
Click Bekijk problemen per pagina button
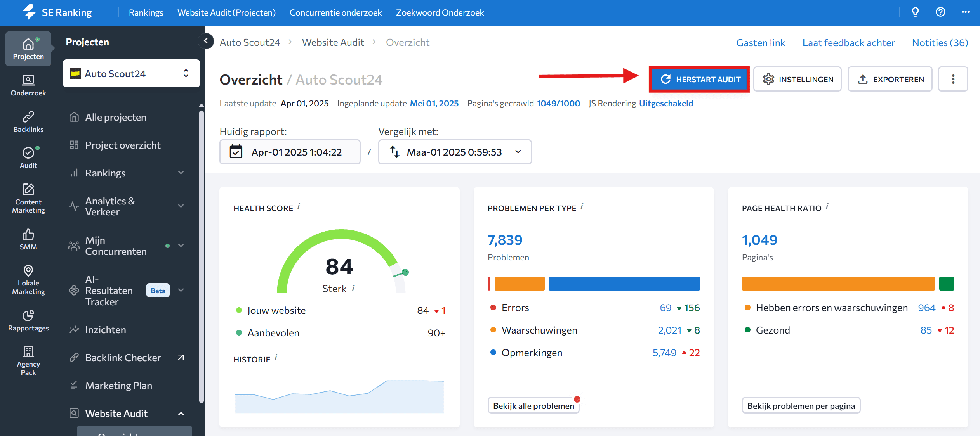(801, 405)
